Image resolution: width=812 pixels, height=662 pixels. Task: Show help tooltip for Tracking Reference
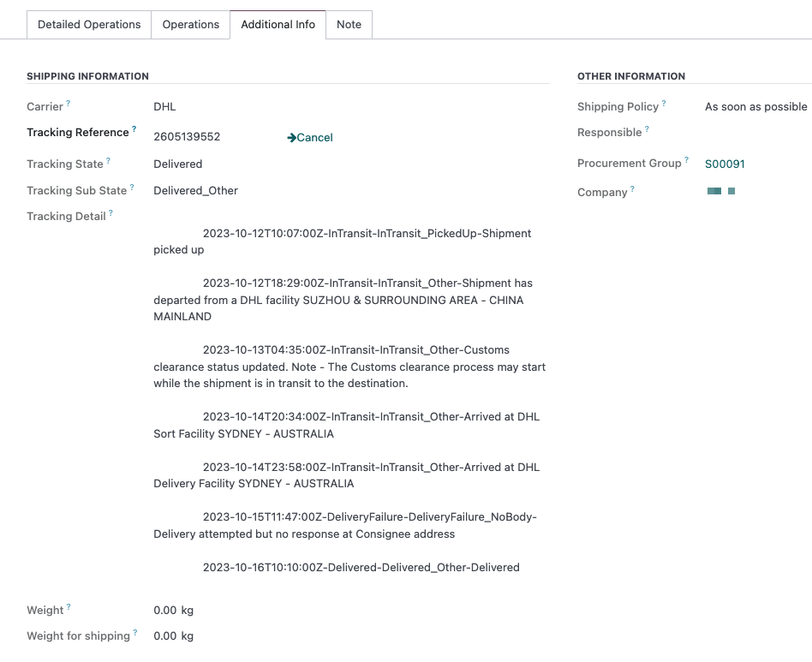coord(134,128)
